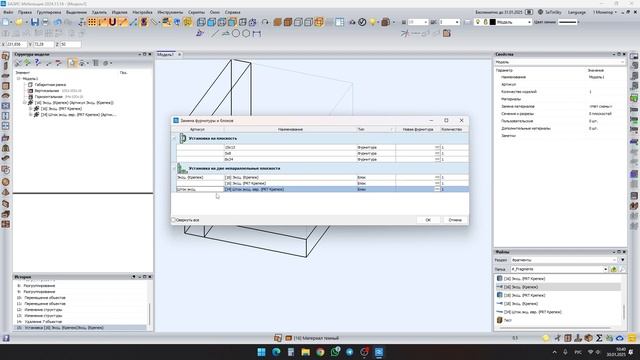Click the Undo arrow icon in toolbar
640x360 pixels.
click(x=58, y=22)
